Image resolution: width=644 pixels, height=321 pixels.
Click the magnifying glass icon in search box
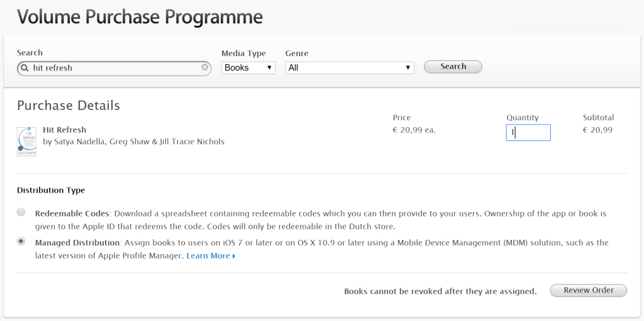coord(25,68)
